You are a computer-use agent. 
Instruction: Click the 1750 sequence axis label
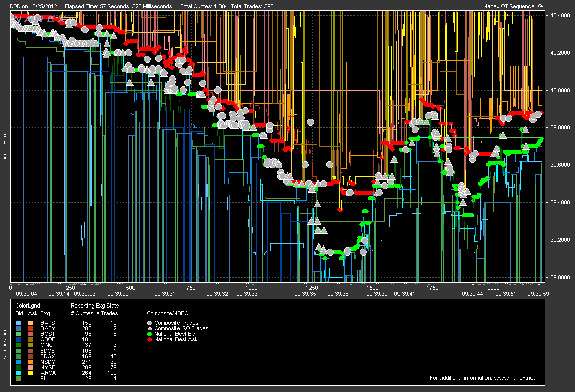tap(432, 288)
